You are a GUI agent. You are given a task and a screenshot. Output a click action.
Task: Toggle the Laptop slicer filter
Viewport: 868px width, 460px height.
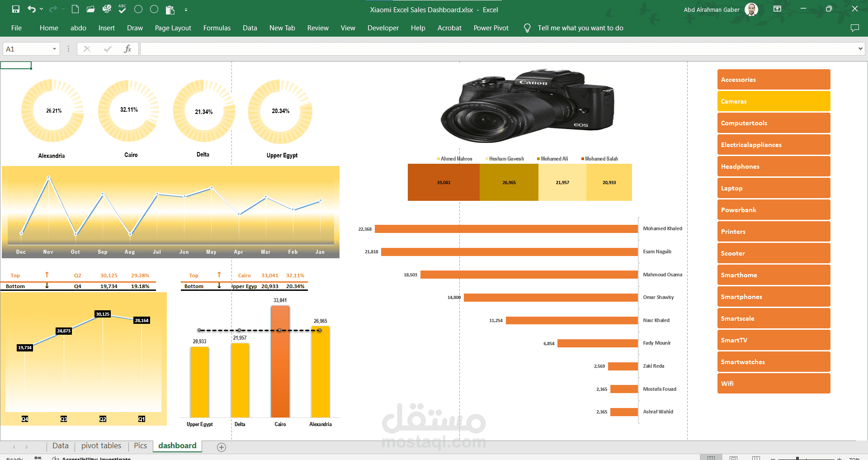tap(774, 188)
